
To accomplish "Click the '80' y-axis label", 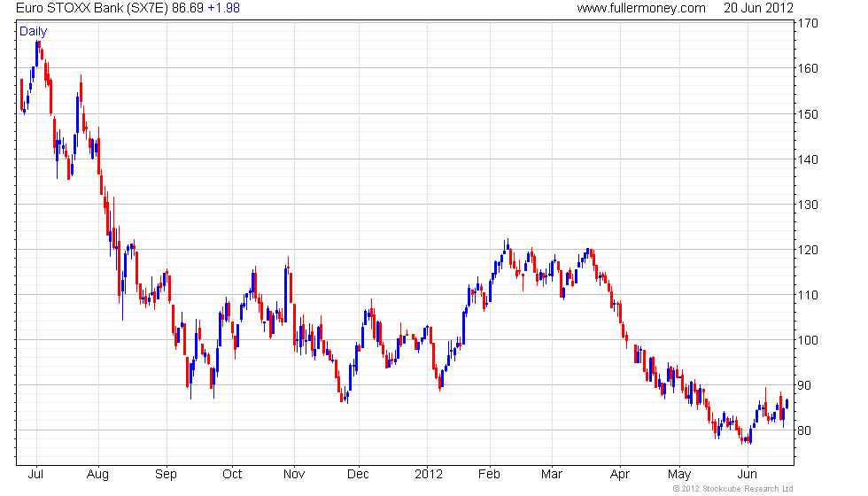I will point(804,430).
